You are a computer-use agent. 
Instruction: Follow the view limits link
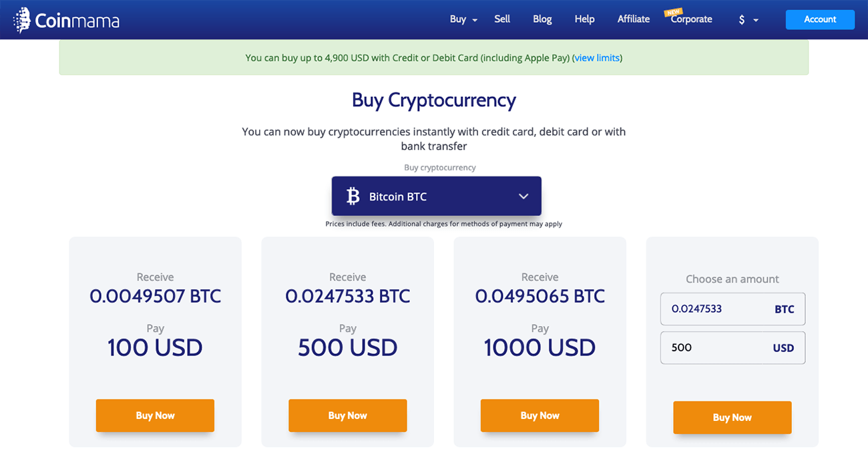click(x=597, y=58)
